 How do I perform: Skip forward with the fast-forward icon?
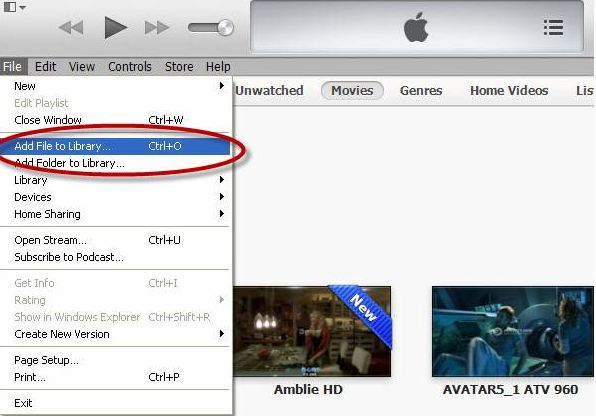point(157,27)
